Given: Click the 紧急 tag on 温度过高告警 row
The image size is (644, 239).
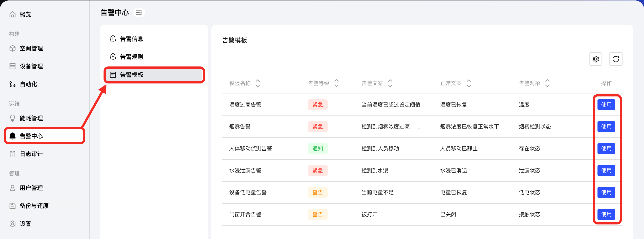Looking at the screenshot, I should (x=318, y=105).
